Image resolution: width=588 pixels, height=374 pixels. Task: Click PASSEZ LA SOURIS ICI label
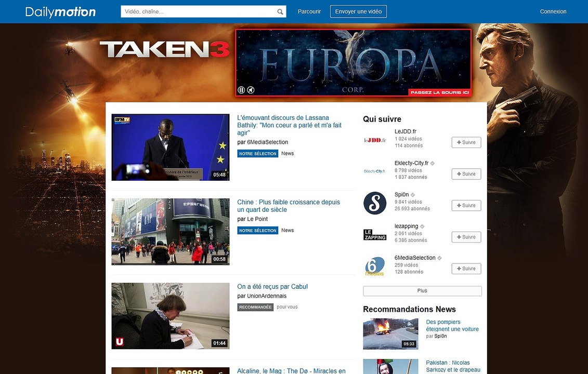(439, 92)
